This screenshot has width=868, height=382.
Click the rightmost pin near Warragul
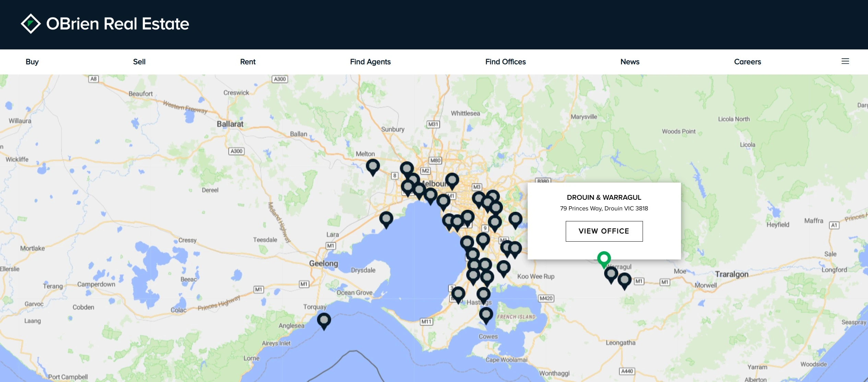point(624,280)
